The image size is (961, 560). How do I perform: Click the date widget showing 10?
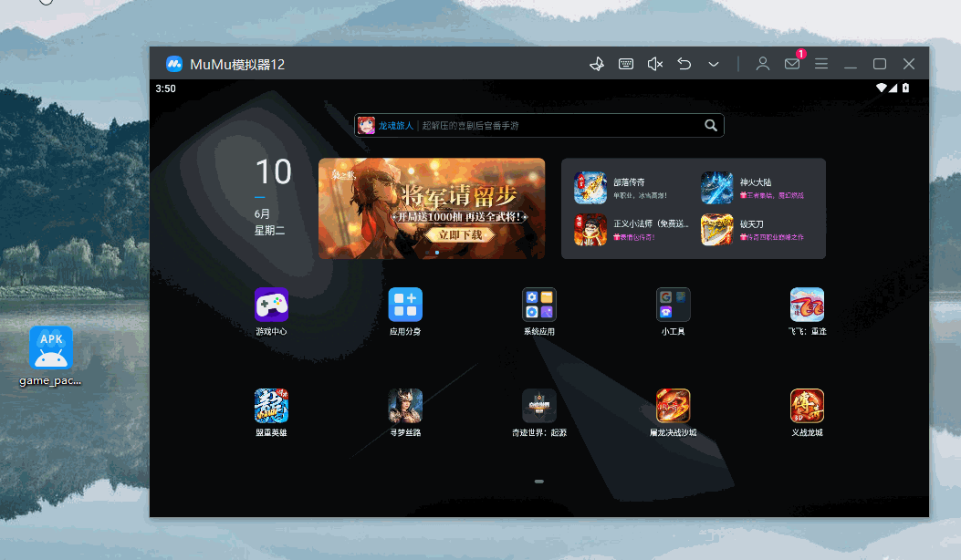click(x=273, y=196)
